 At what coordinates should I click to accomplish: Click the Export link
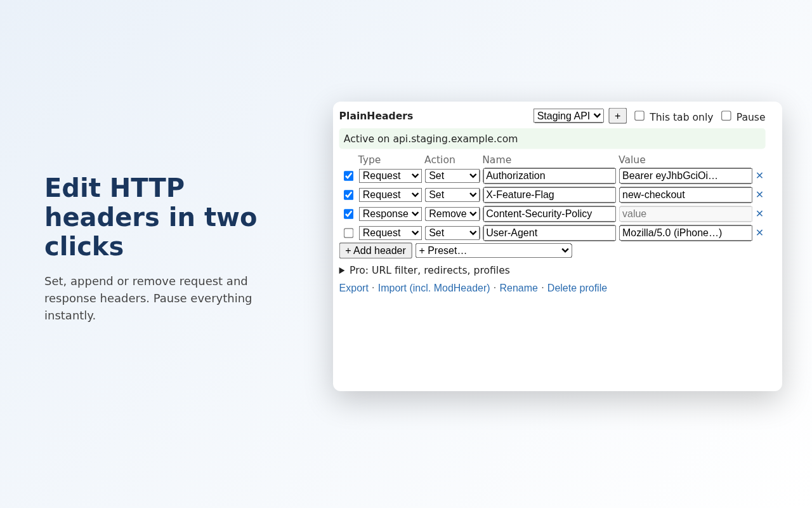pyautogui.click(x=354, y=288)
